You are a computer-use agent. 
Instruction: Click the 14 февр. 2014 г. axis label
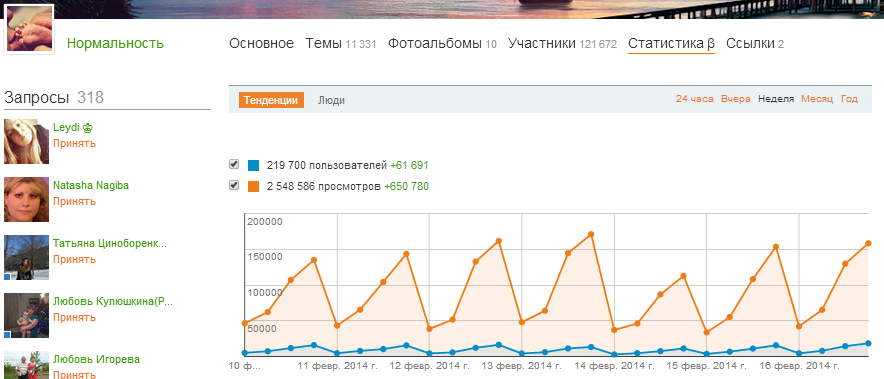615,365
